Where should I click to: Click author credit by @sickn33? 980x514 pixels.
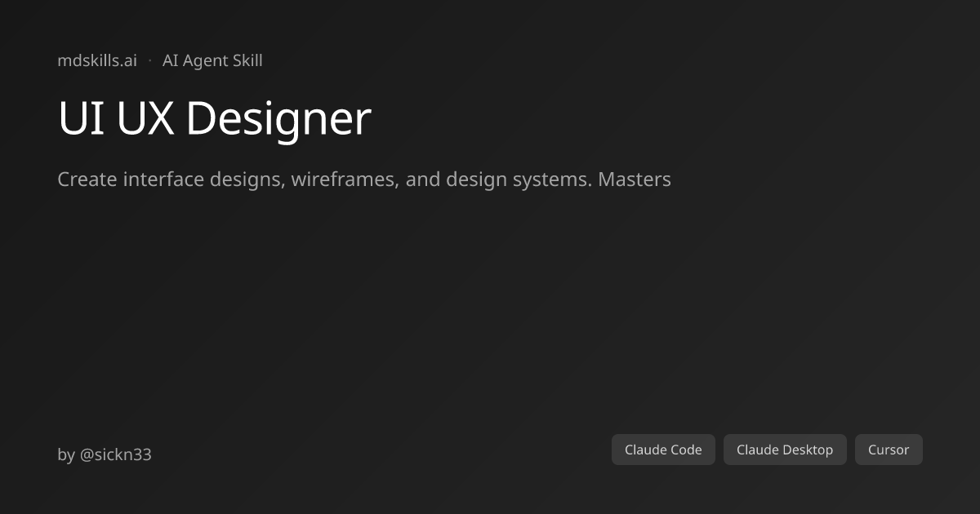[x=105, y=454]
